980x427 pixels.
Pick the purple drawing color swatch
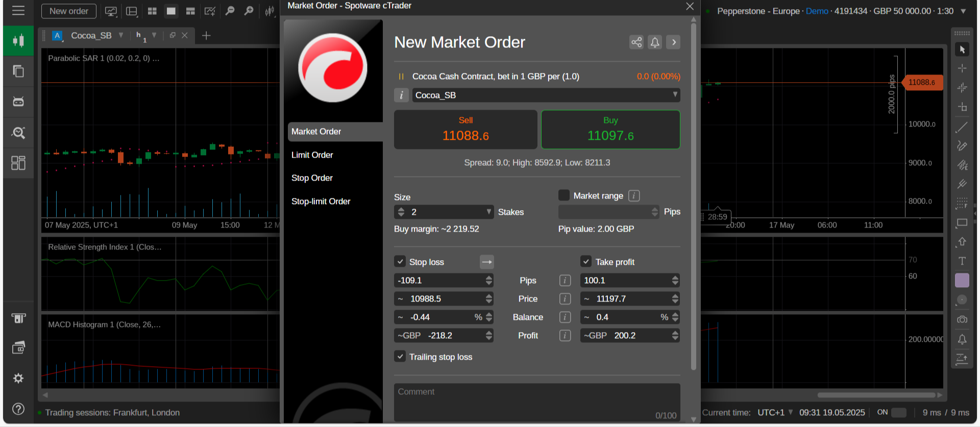pos(962,280)
